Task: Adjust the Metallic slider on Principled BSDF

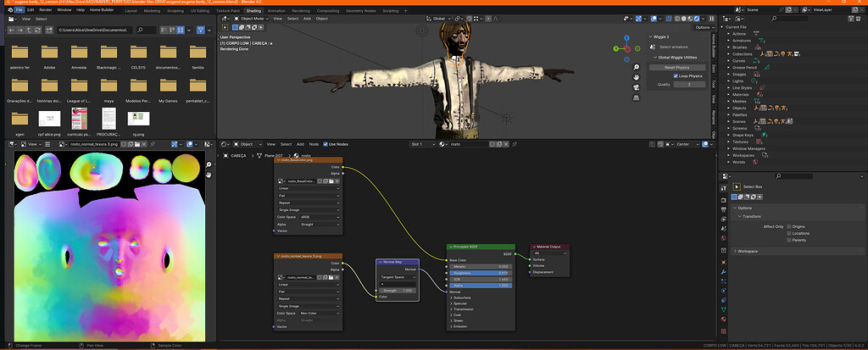Action: coord(481,266)
